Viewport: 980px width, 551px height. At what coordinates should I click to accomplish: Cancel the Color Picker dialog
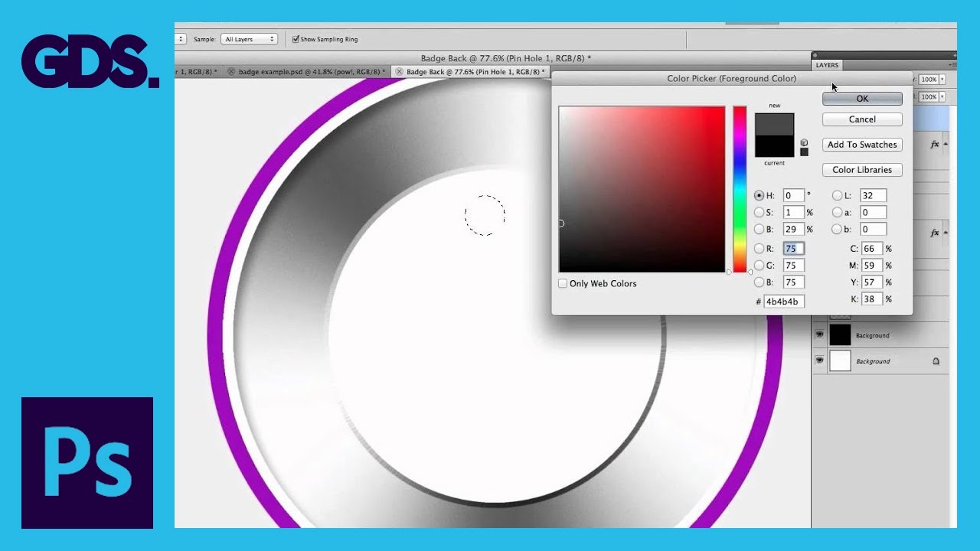(862, 119)
